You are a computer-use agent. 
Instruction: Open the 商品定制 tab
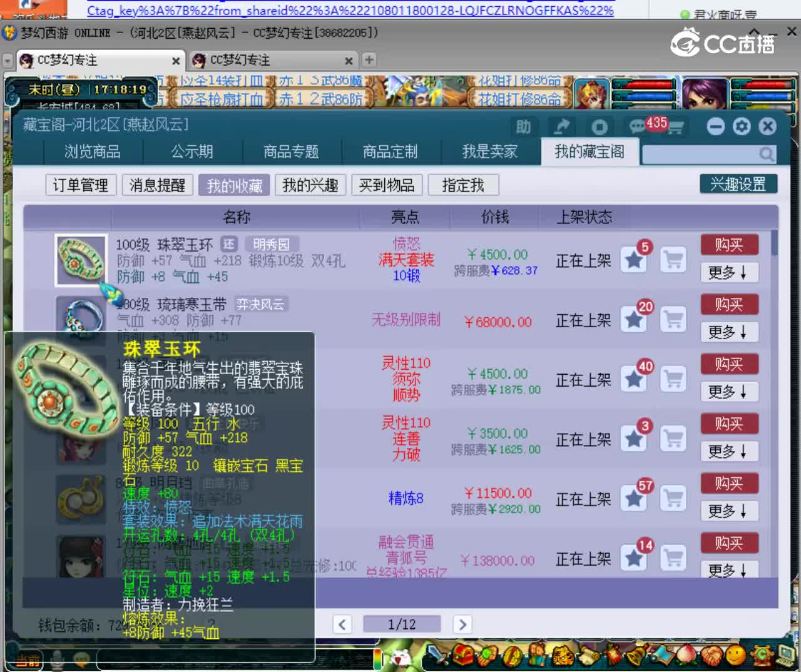point(390,152)
